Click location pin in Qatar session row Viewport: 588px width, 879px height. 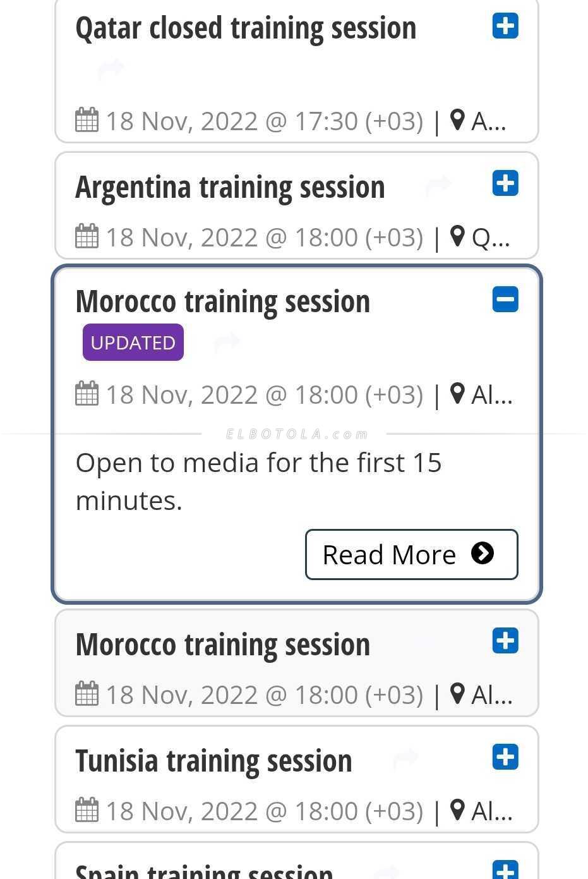pyautogui.click(x=457, y=119)
